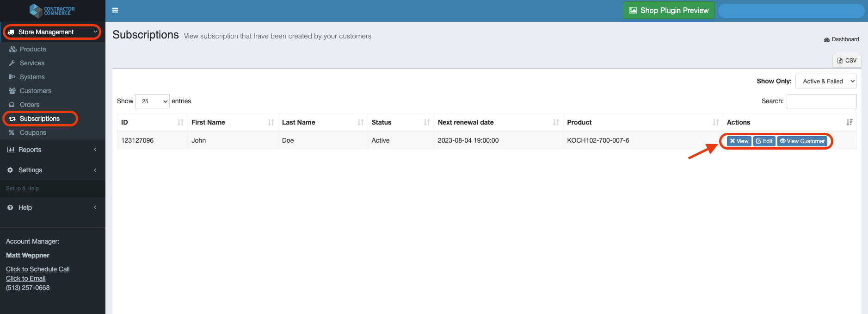Open the Show Only filter dropdown
Screen dimensions: 868x314
pyautogui.click(x=826, y=81)
